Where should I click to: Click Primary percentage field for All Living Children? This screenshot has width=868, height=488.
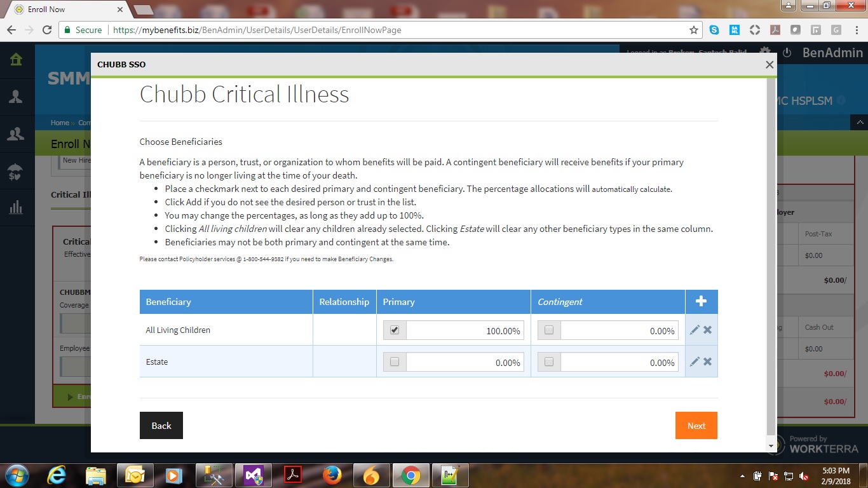465,330
